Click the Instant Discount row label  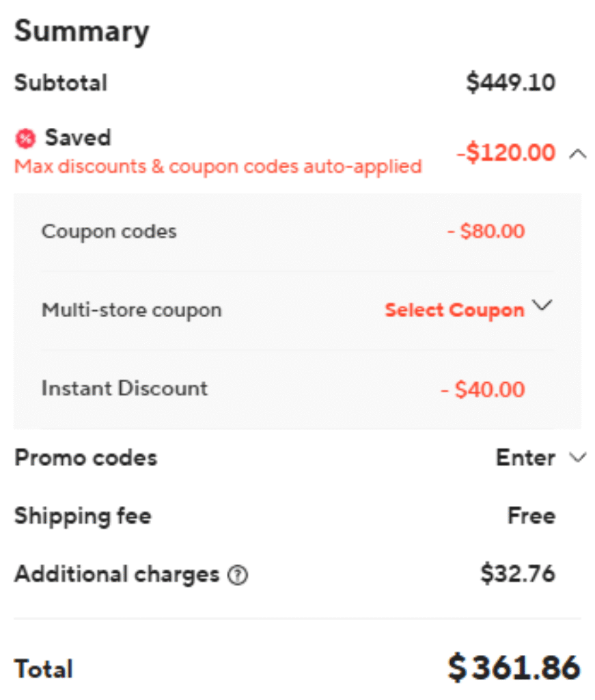pyautogui.click(x=124, y=388)
